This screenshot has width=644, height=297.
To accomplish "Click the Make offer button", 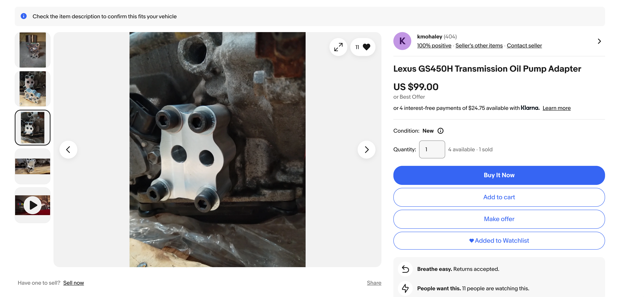I will point(499,219).
